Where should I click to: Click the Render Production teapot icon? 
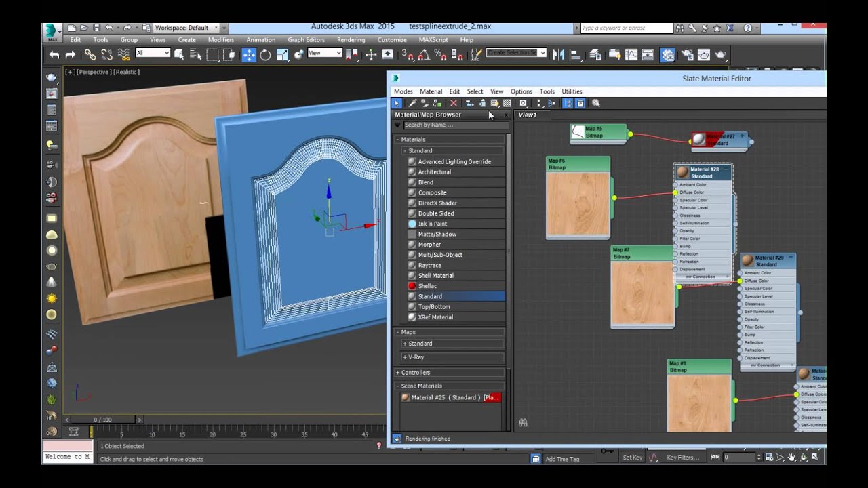pyautogui.click(x=720, y=55)
